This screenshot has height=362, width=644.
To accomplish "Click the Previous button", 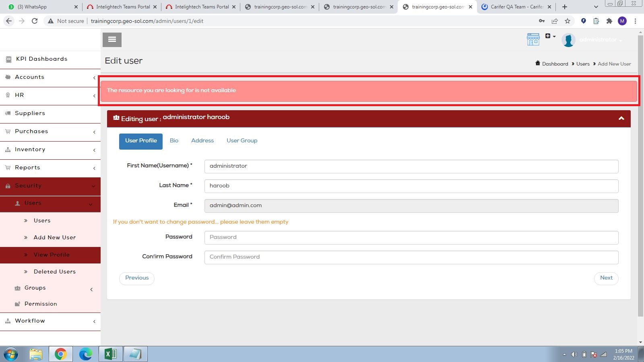I will point(137,278).
